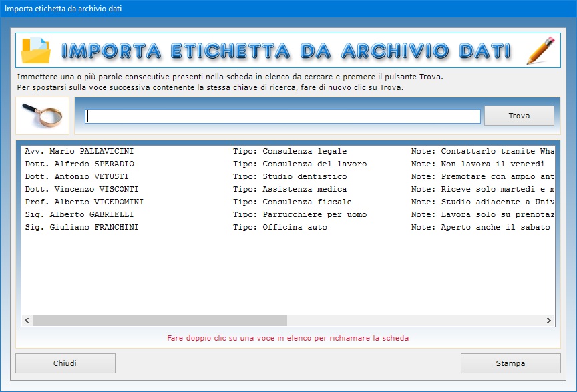Click the folder icon in header banner

35,51
